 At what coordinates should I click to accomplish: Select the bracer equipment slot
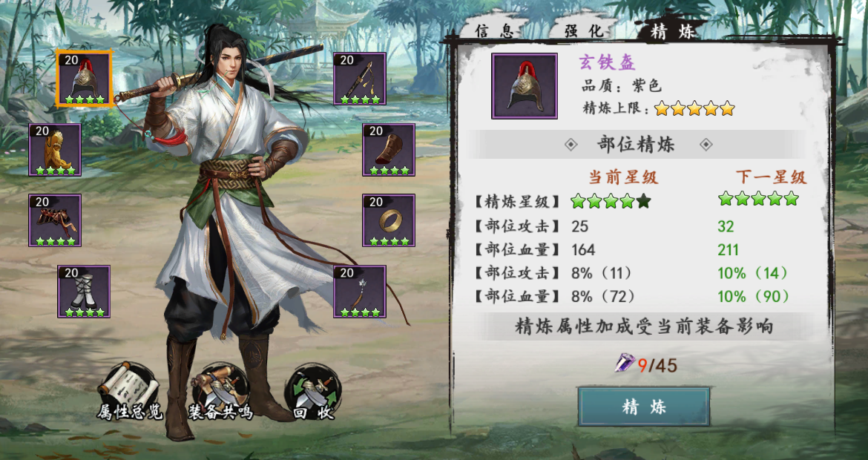point(389,150)
